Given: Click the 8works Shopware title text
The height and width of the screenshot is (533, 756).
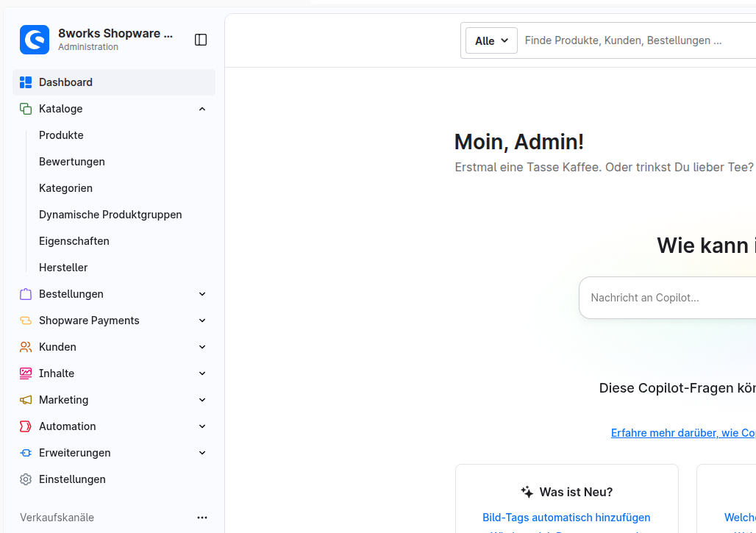Looking at the screenshot, I should point(115,33).
